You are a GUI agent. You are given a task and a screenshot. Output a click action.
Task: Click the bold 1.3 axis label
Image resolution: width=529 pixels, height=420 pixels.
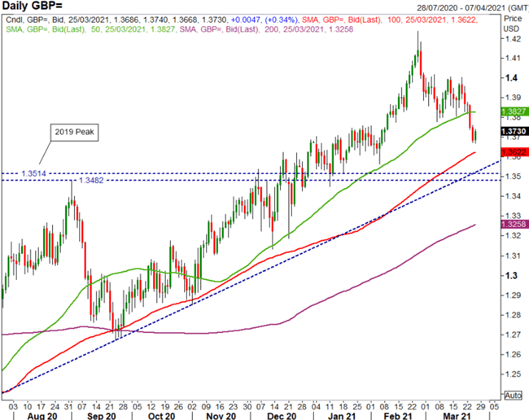pos(511,276)
